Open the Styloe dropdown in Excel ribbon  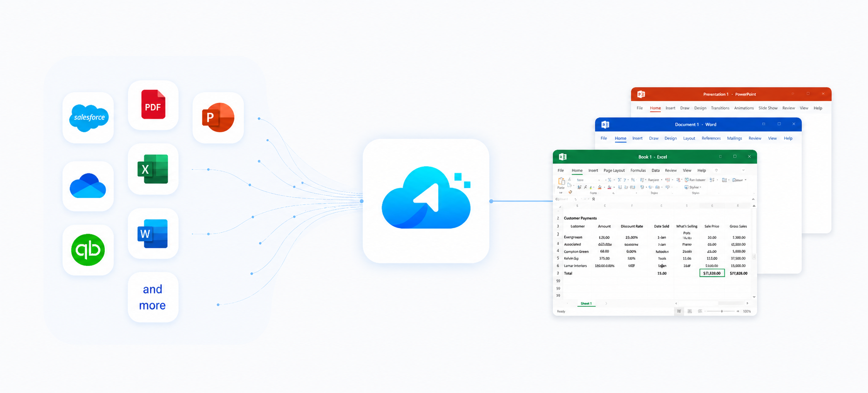point(693,187)
